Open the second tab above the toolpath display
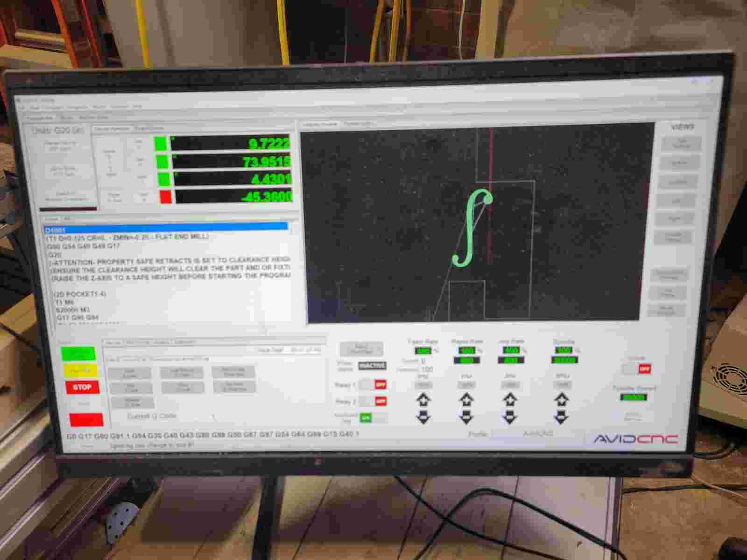 click(x=358, y=124)
